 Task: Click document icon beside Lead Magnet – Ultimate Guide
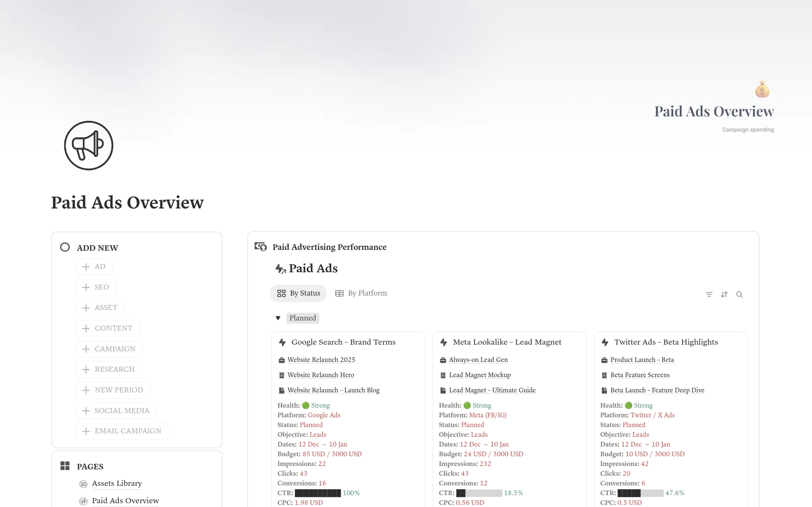click(x=443, y=391)
